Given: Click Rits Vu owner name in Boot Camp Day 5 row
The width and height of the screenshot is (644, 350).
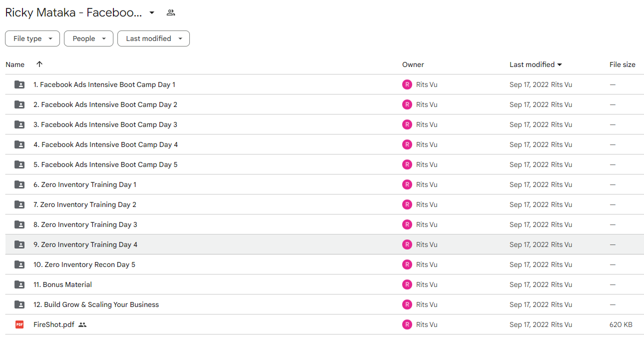Looking at the screenshot, I should tap(427, 164).
